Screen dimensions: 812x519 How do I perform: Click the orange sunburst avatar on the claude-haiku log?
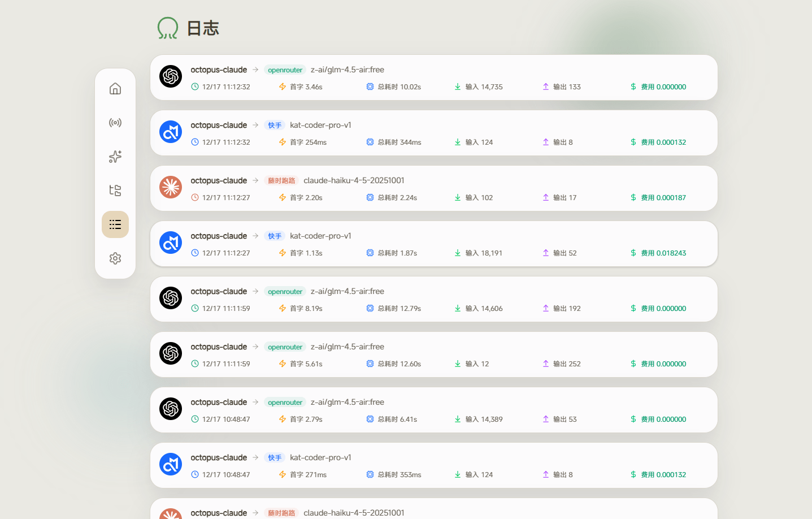pos(171,187)
